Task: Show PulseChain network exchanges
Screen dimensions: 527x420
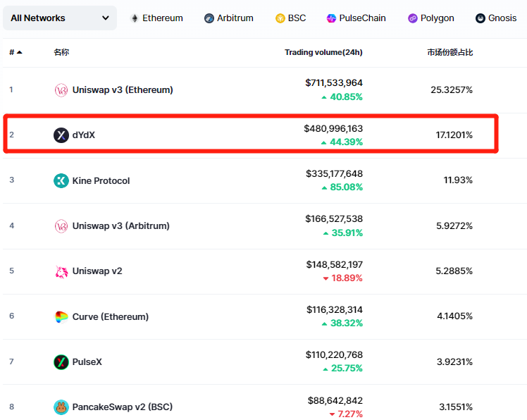Action: coord(356,18)
